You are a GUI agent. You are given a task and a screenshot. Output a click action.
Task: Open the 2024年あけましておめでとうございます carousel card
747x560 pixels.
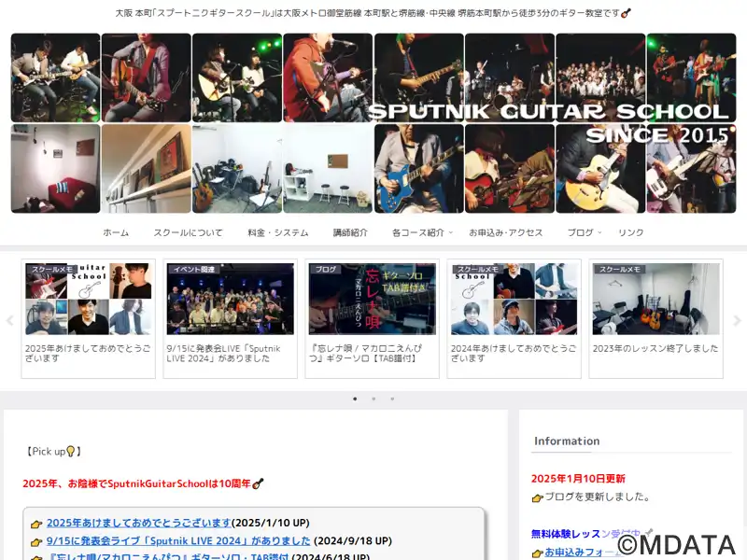click(x=514, y=318)
